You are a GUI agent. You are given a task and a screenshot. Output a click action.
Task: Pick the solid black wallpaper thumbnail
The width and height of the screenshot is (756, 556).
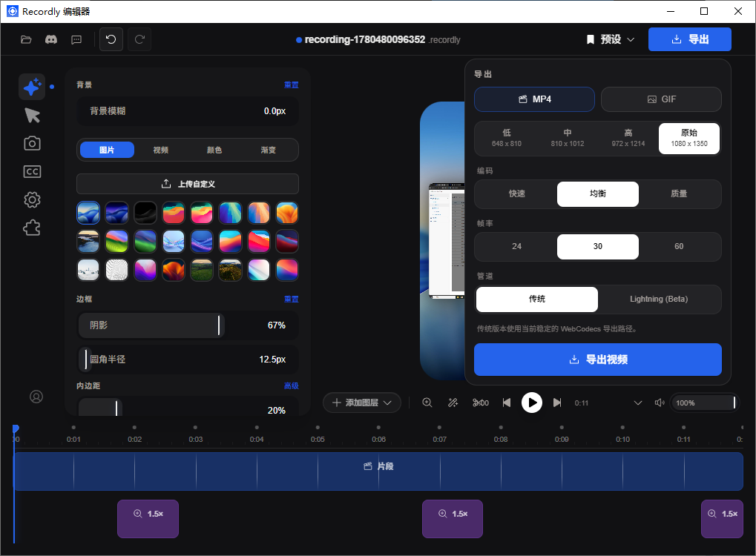145,213
